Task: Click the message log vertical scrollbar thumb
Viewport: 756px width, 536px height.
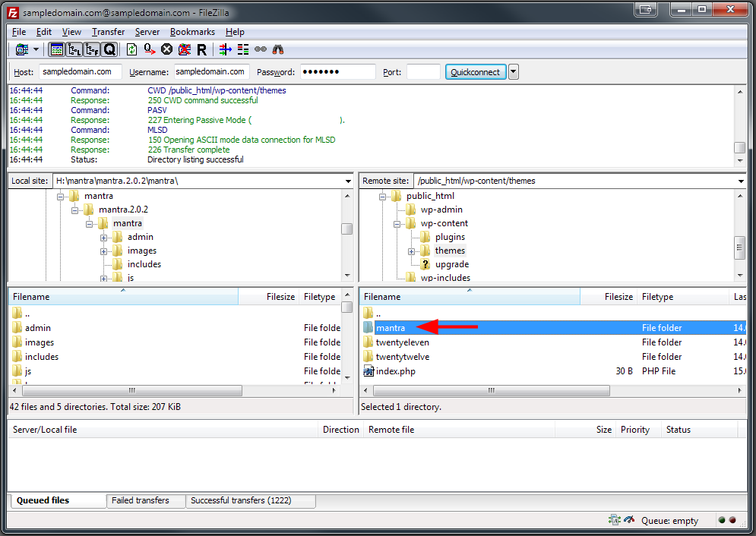Action: pos(739,147)
